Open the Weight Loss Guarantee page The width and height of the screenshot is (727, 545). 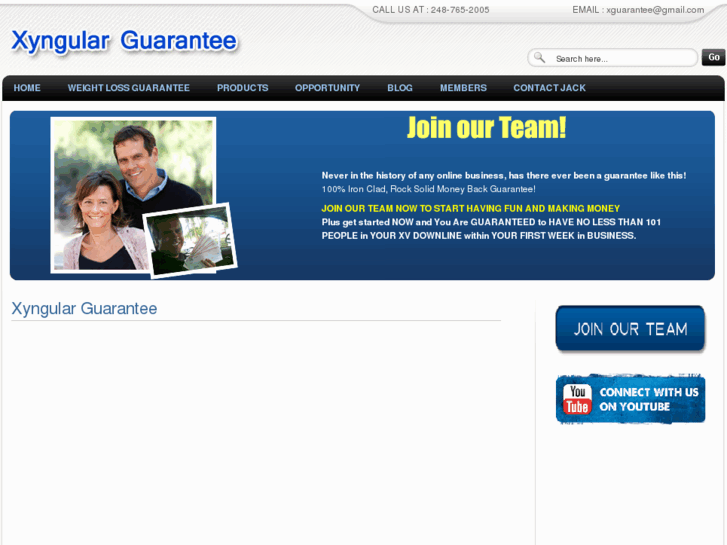128,88
